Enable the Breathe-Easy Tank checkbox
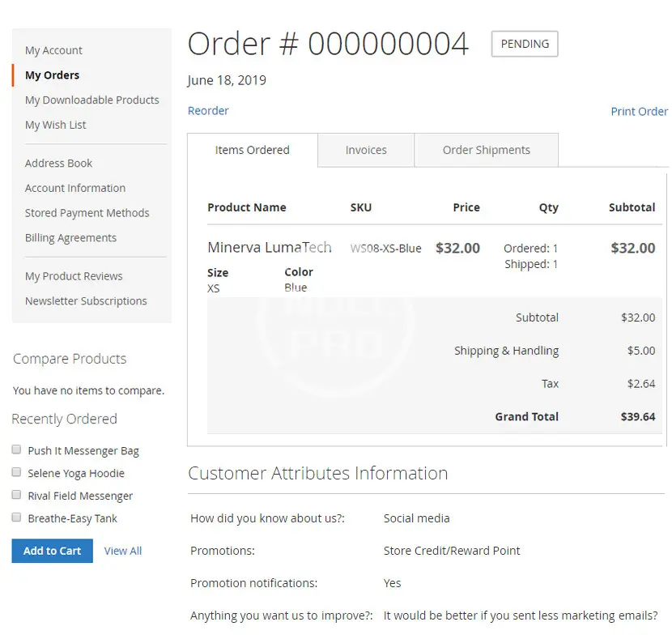Viewport: 672px width, 639px height. [16, 518]
